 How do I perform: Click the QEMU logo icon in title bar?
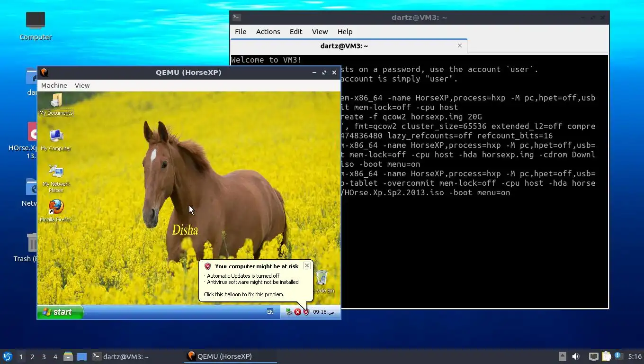(44, 73)
